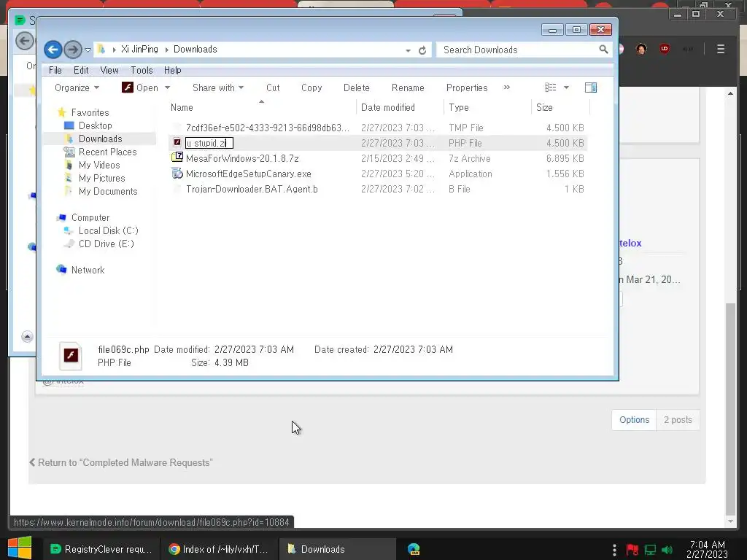Click the Windows Start button
The width and height of the screenshot is (747, 560).
pyautogui.click(x=20, y=548)
